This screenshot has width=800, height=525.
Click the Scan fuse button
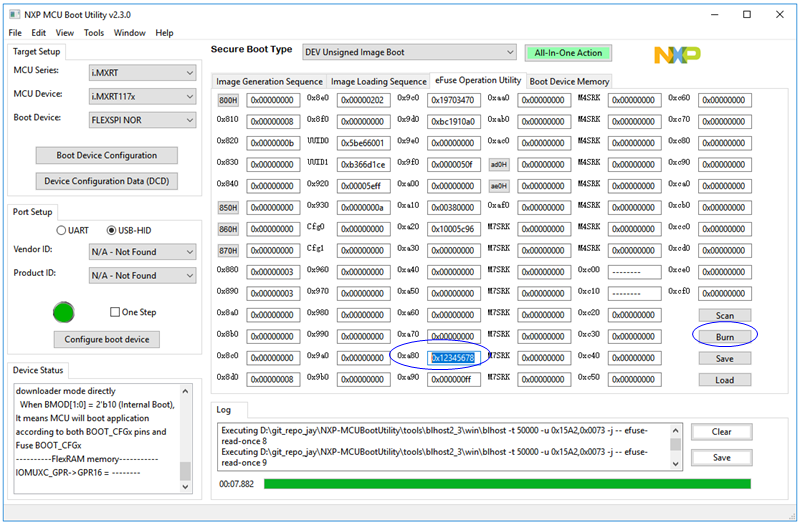coord(724,316)
